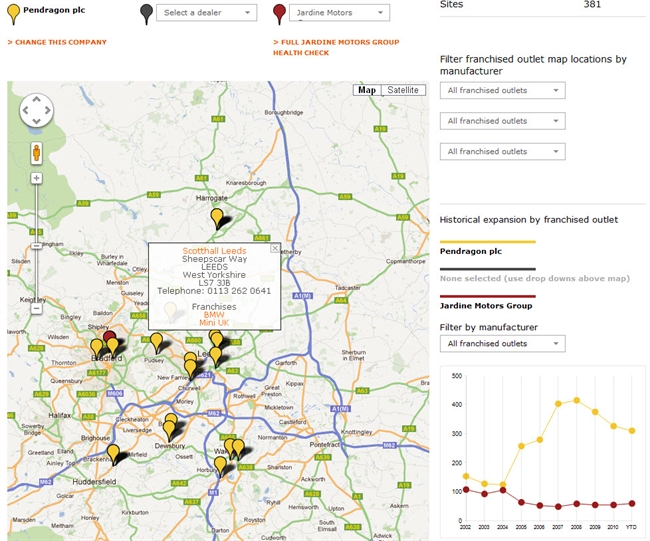Select the Map view tab
Image resolution: width=650 pixels, height=541 pixels.
pyautogui.click(x=367, y=90)
